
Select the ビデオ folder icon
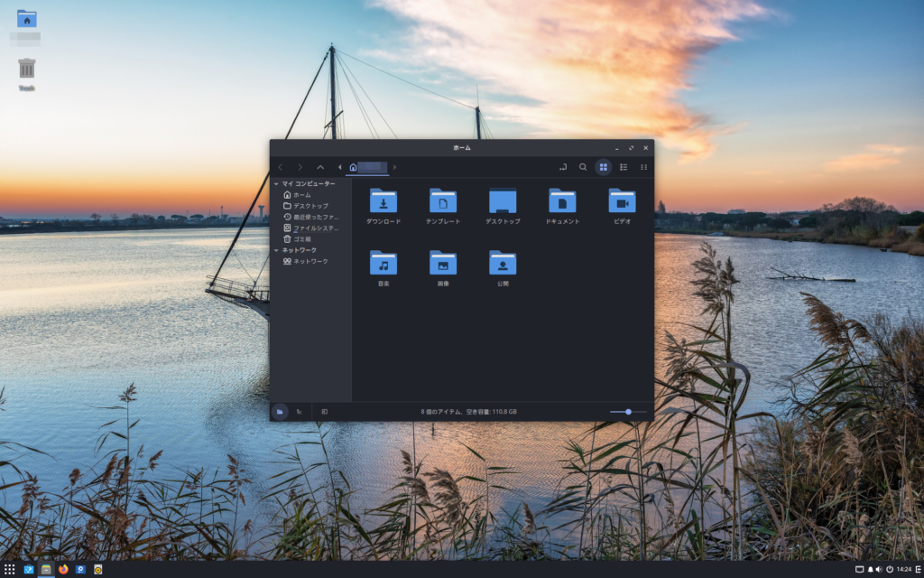(x=622, y=201)
